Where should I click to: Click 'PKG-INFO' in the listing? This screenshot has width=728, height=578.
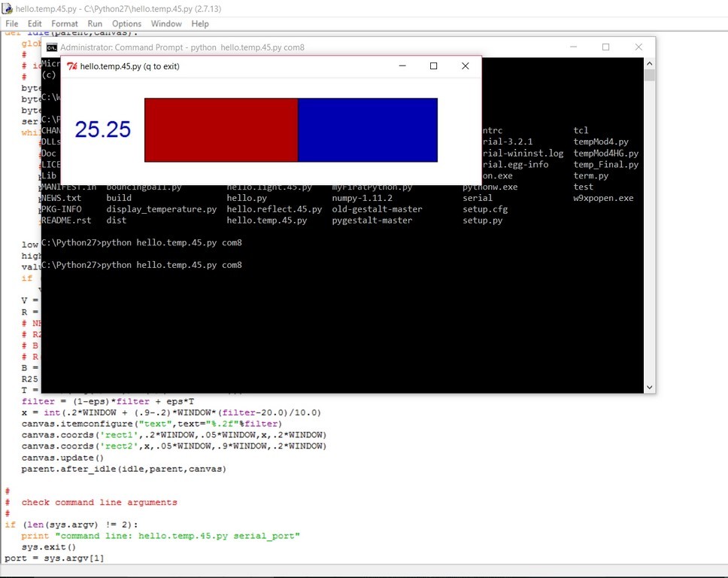61,209
